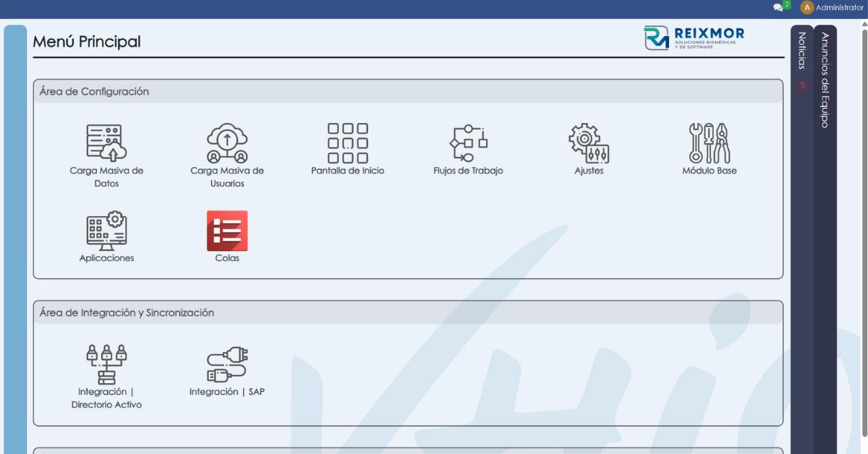
Task: Expand the Noticias side panel
Action: (x=801, y=51)
